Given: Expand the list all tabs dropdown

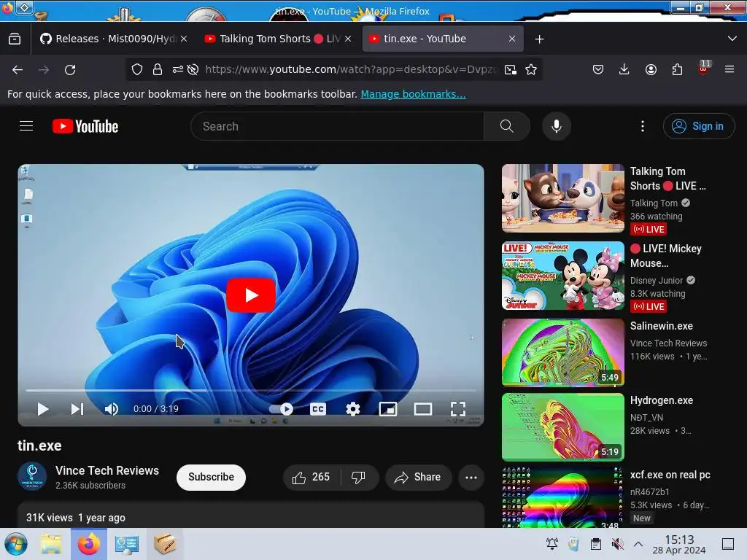Looking at the screenshot, I should 732,39.
